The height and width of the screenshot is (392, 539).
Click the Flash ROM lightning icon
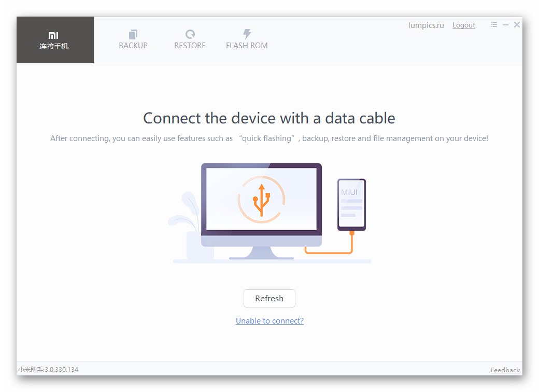(247, 34)
